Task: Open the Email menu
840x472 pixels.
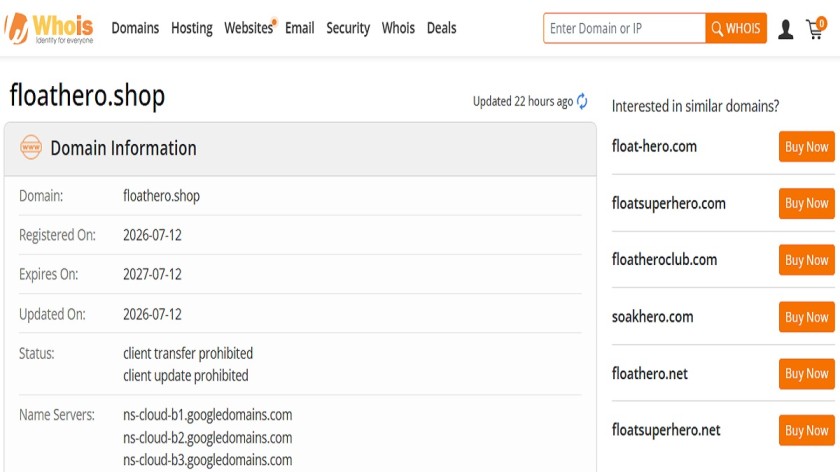Action: pyautogui.click(x=299, y=28)
